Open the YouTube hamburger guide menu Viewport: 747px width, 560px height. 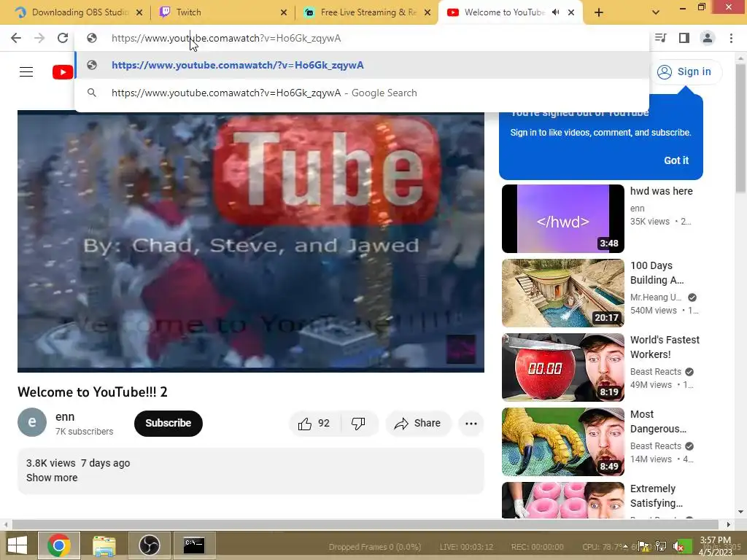tap(26, 72)
